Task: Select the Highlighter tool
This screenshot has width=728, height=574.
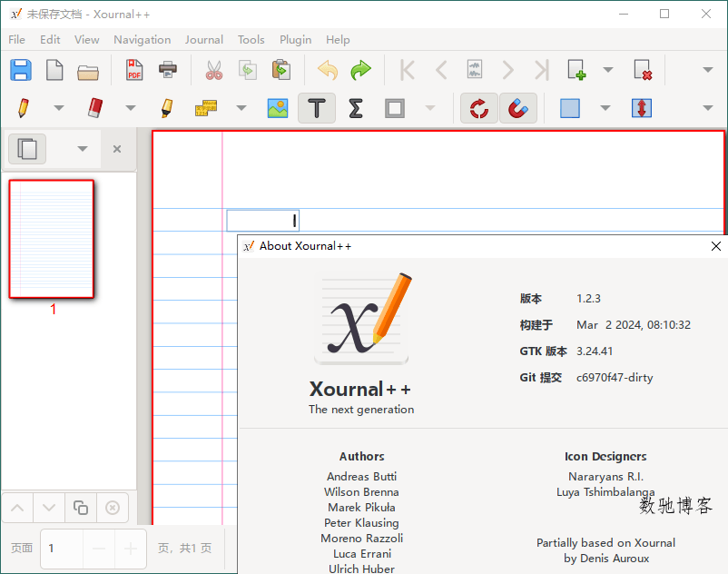Action: pyautogui.click(x=167, y=108)
